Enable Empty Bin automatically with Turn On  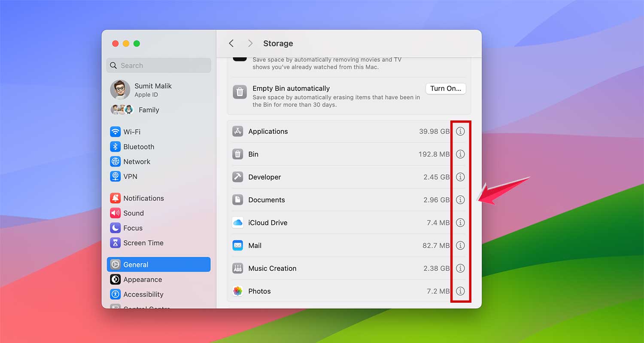click(445, 88)
